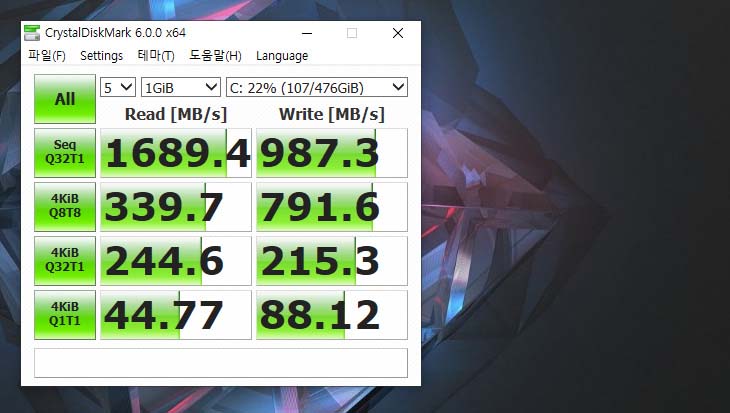
Task: Click the 4KiB Q8T8 read result 339.7
Action: [x=176, y=207]
